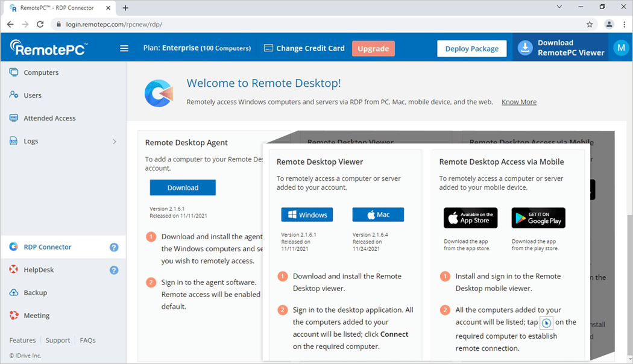Click the help icon beside RDP Connector
The height and width of the screenshot is (364, 633).
(114, 246)
